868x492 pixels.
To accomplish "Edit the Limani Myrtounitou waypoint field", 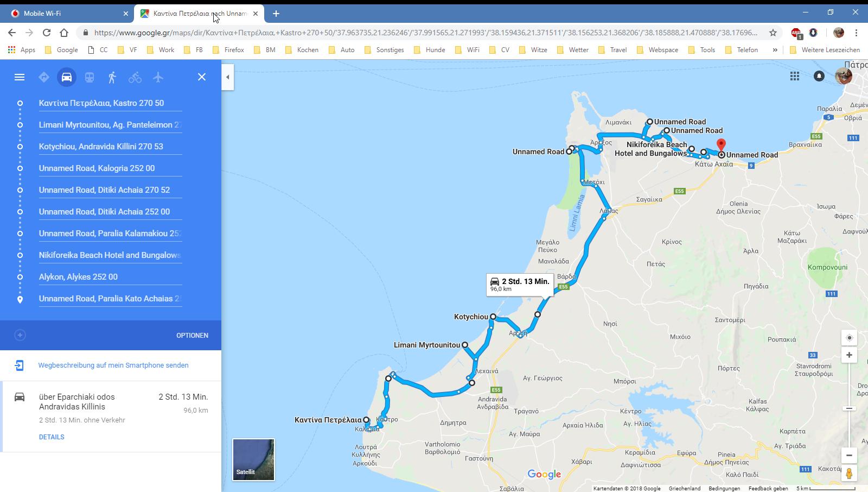I will [110, 125].
